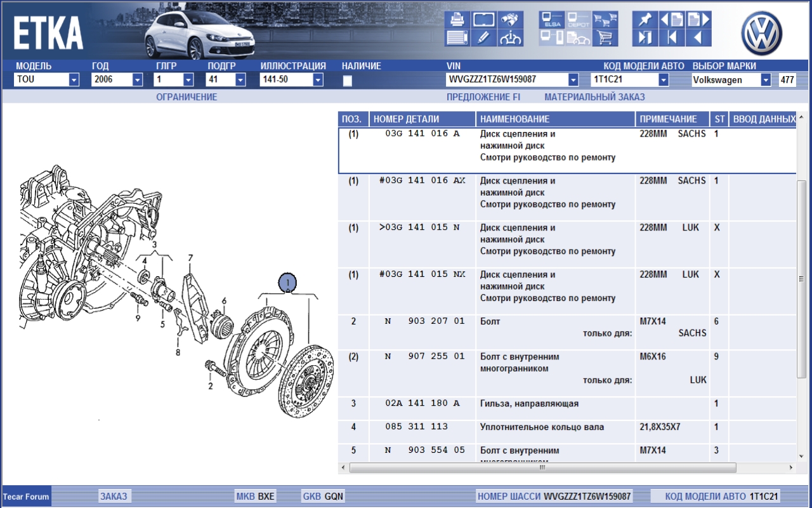Click the НОМЕР ДЕТАЛИ column header
The height and width of the screenshot is (508, 812).
422,119
